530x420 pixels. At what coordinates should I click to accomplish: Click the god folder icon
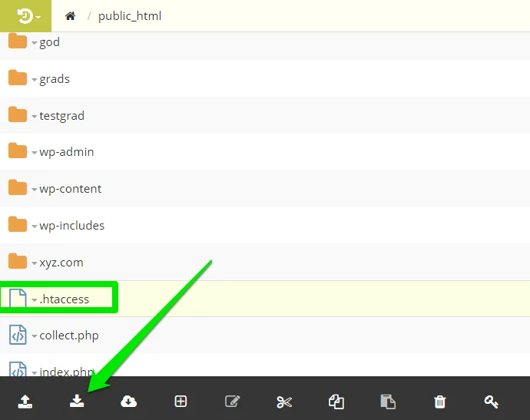coord(18,41)
